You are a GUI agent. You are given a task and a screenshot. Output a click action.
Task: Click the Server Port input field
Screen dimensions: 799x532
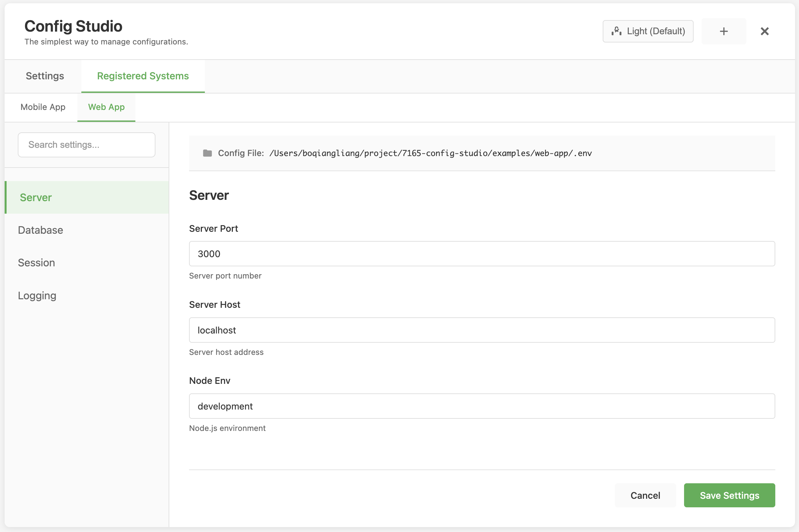[482, 254]
